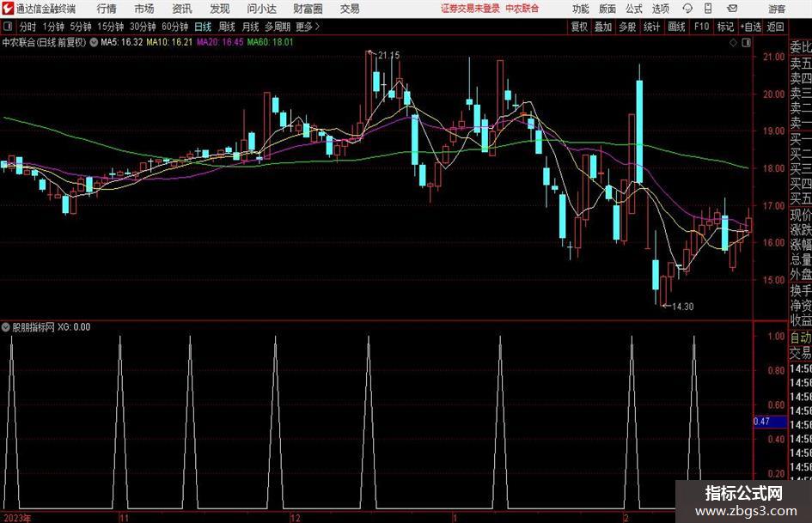Open the 画线 drawing tools
Viewport: 812px width, 523px height.
676,27
